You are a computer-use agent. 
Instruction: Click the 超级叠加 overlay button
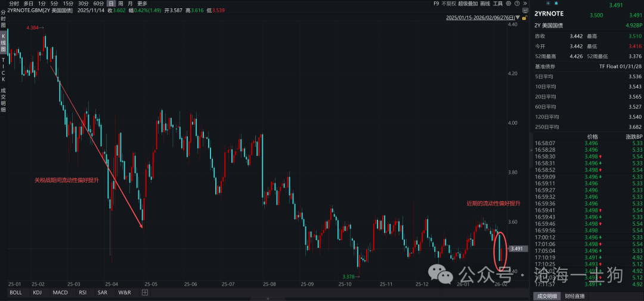coord(467,4)
